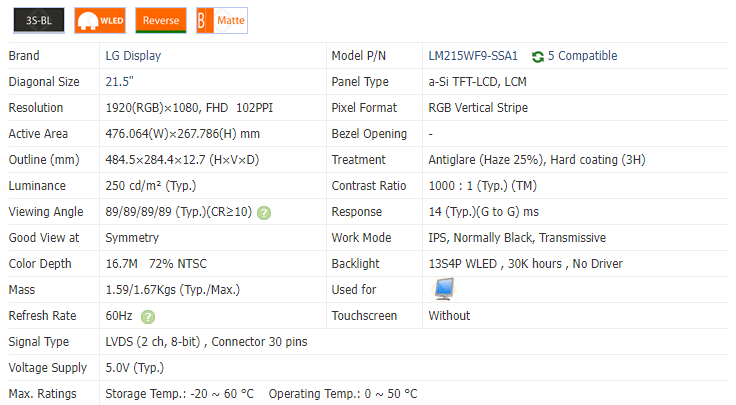Click the Response label
The image size is (736, 405).
(357, 212)
